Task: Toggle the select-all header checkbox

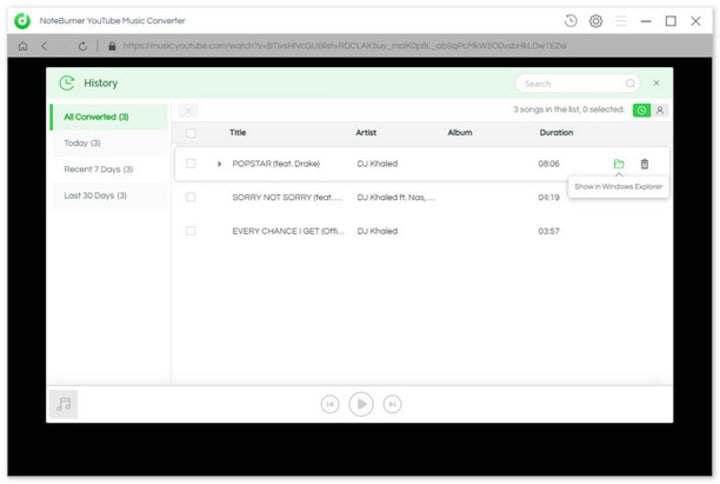Action: click(x=191, y=133)
